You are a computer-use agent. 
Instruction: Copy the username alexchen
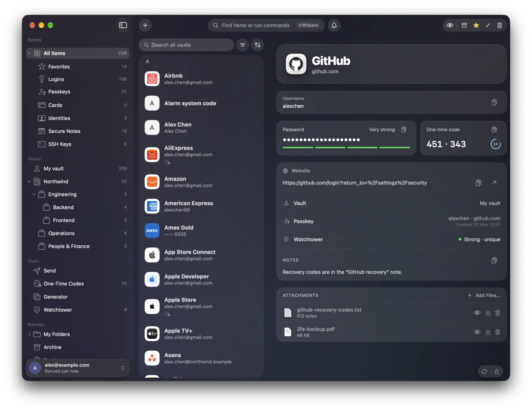(494, 102)
